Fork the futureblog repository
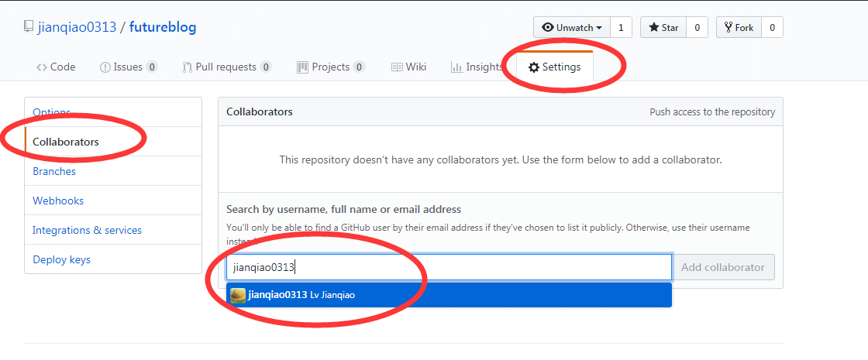The width and height of the screenshot is (868, 360). [739, 27]
